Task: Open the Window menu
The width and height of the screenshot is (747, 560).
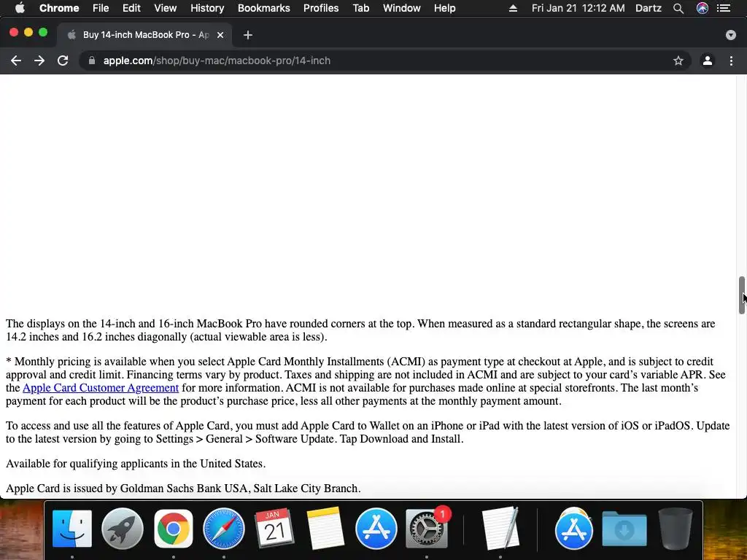Action: [402, 8]
